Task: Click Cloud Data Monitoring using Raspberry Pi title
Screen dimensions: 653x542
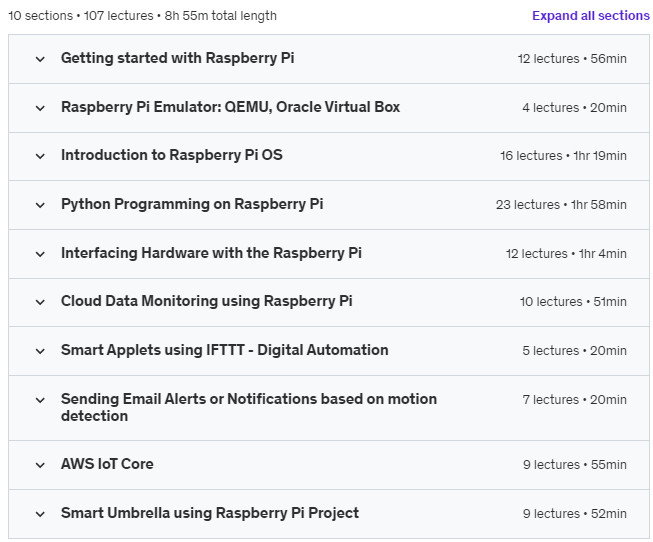Action: [207, 301]
